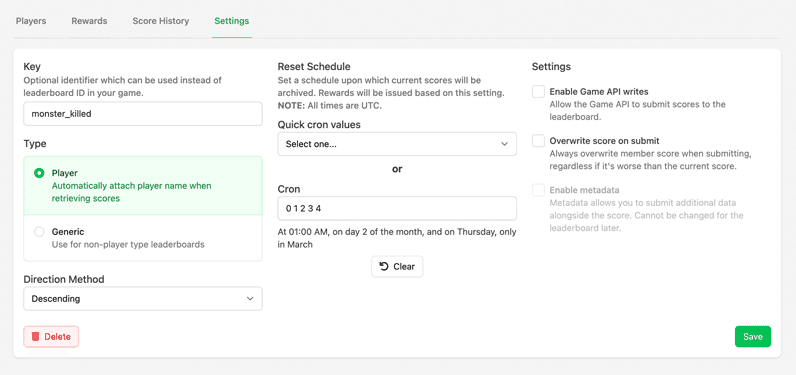The image size is (796, 375).
Task: Select the Player type radio button
Action: [x=39, y=173]
